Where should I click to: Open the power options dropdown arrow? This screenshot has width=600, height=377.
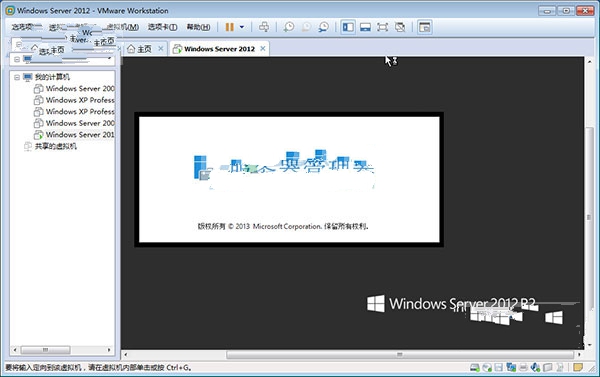[242, 27]
